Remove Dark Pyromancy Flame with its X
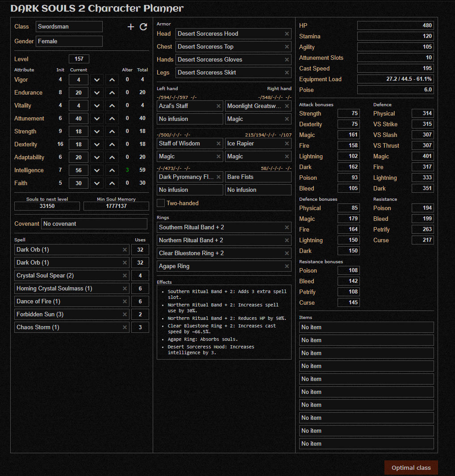The height and width of the screenshot is (476, 455). [218, 177]
